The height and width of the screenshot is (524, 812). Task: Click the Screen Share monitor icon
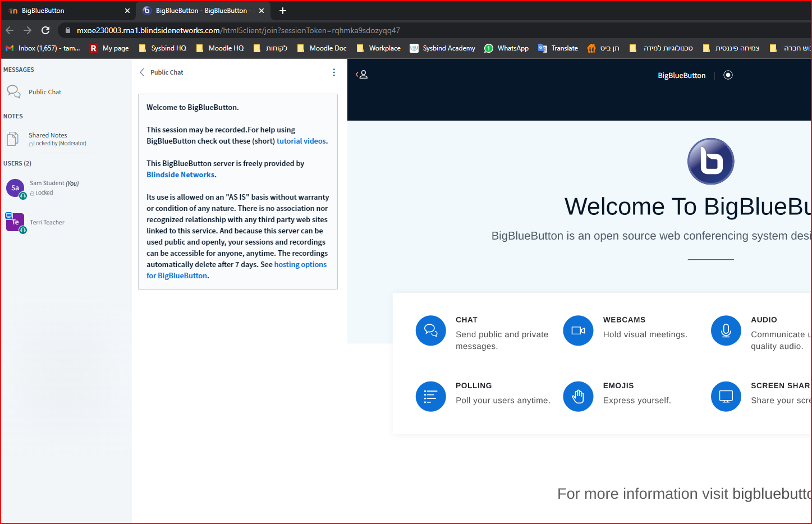726,396
